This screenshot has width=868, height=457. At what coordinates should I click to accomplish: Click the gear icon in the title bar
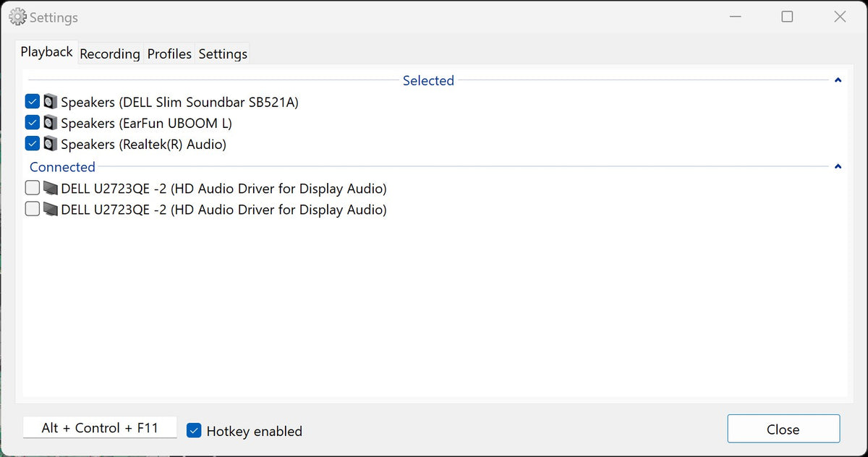click(x=17, y=17)
